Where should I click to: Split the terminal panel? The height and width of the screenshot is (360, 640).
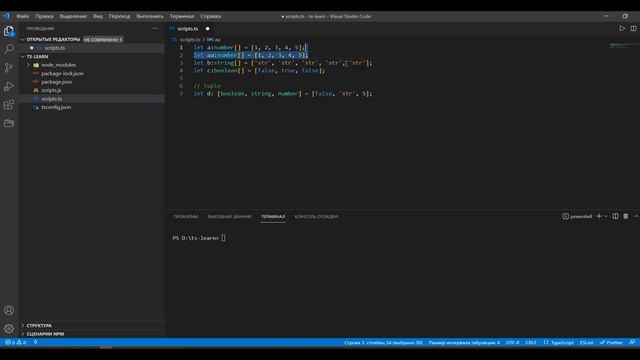(x=615, y=216)
